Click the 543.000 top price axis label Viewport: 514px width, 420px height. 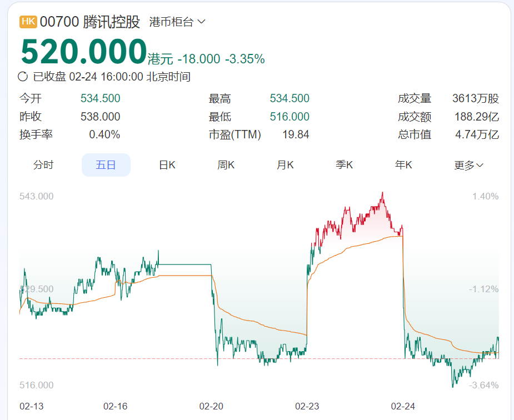[36, 196]
